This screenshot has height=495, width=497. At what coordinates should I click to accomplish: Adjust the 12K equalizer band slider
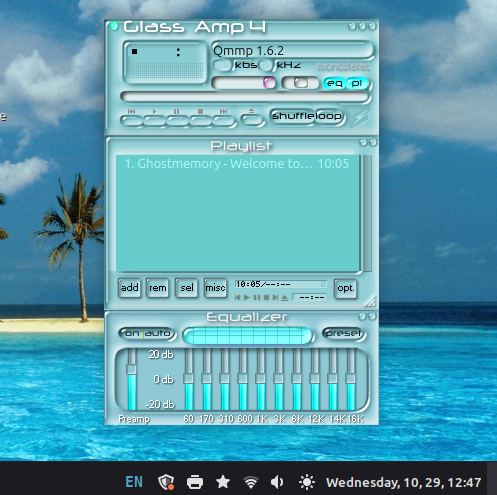[315, 379]
